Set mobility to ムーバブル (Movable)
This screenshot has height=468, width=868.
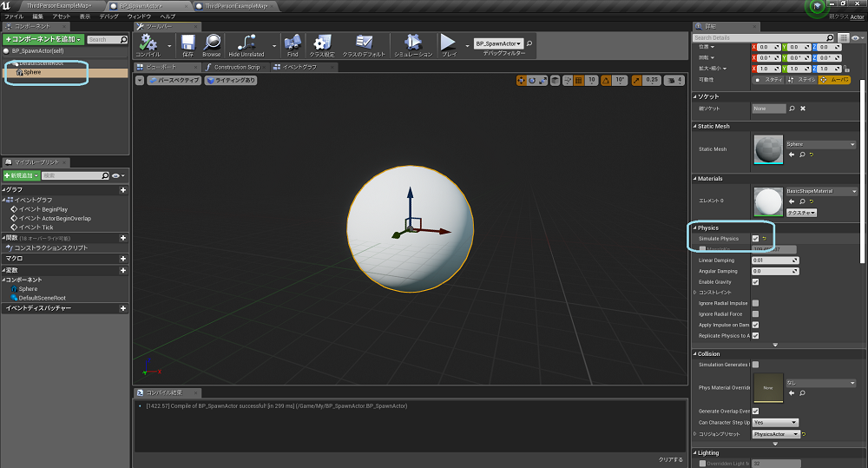(x=835, y=80)
